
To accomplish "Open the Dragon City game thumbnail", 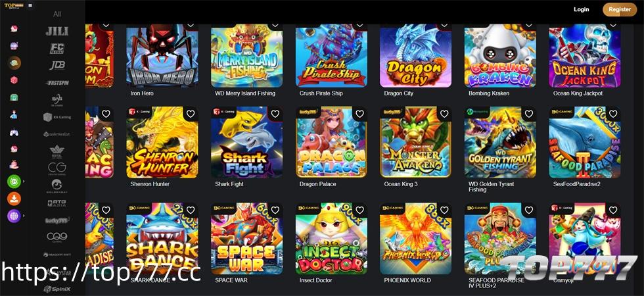I will click(x=415, y=55).
